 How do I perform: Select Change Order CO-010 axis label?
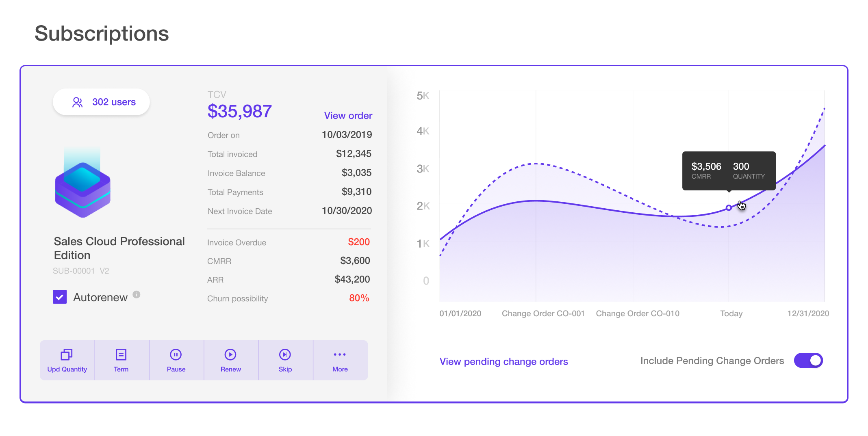637,314
